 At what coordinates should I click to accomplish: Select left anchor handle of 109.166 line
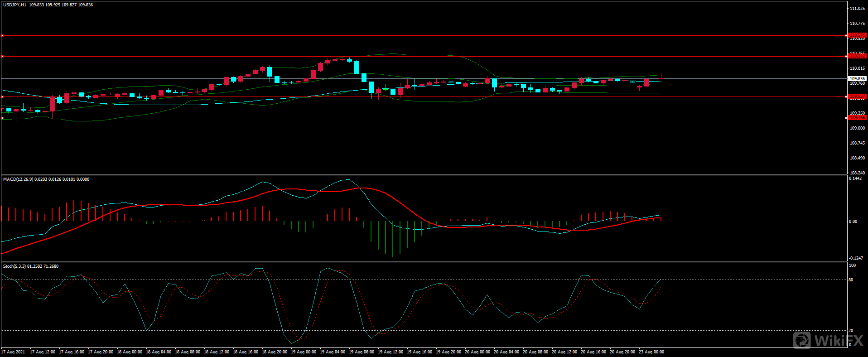(x=2, y=118)
